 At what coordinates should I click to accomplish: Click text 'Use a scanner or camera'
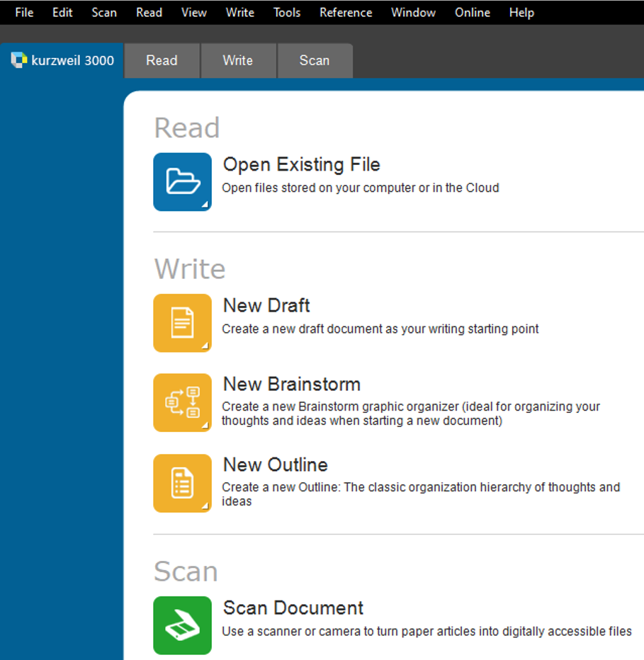pyautogui.click(x=292, y=632)
